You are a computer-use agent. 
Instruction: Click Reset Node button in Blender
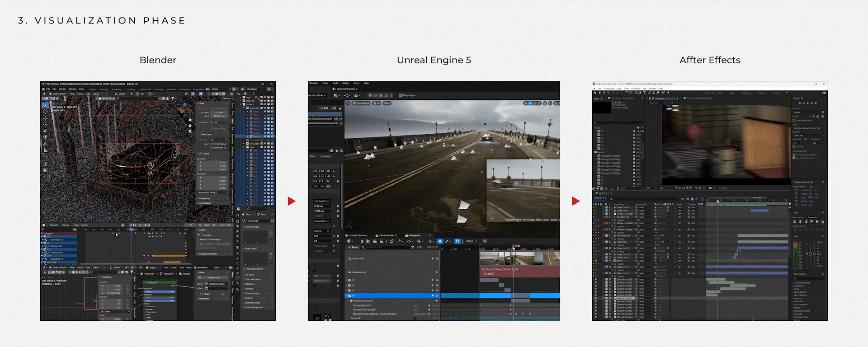coord(213,278)
